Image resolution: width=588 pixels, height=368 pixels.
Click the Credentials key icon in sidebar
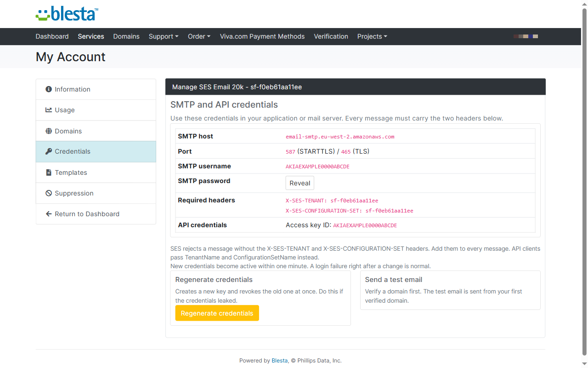(x=49, y=151)
